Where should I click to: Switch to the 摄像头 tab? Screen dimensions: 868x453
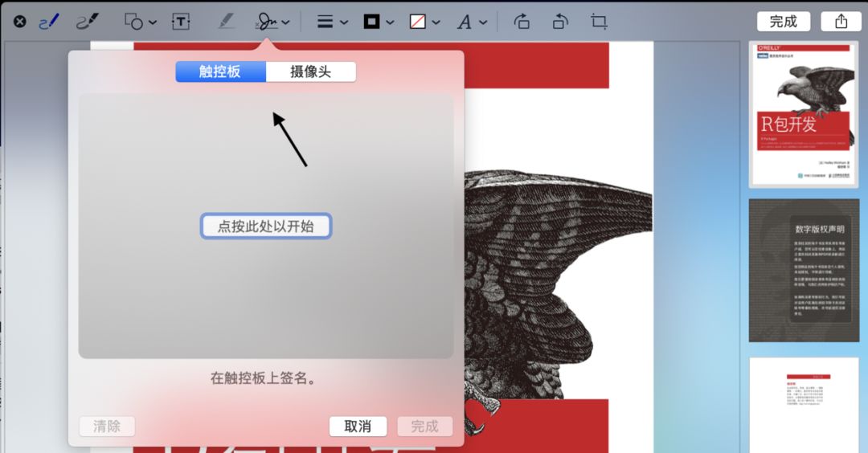click(310, 71)
